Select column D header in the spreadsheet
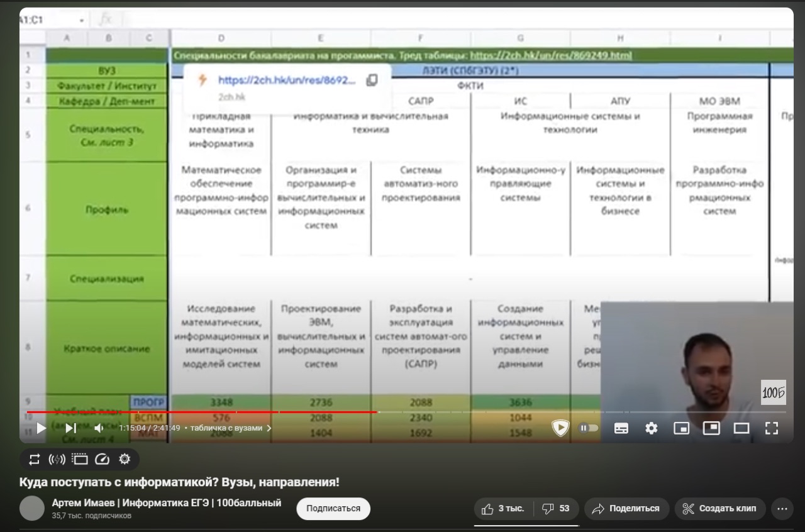Viewport: 805px width, 532px height. pos(221,38)
